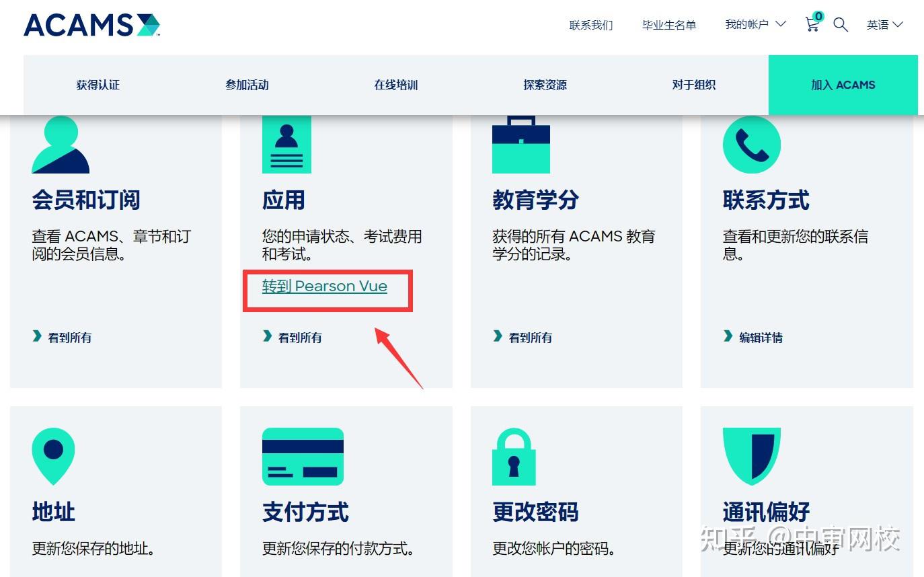
Task: Click 看到所有 under 教育学分
Action: pyautogui.click(x=523, y=337)
